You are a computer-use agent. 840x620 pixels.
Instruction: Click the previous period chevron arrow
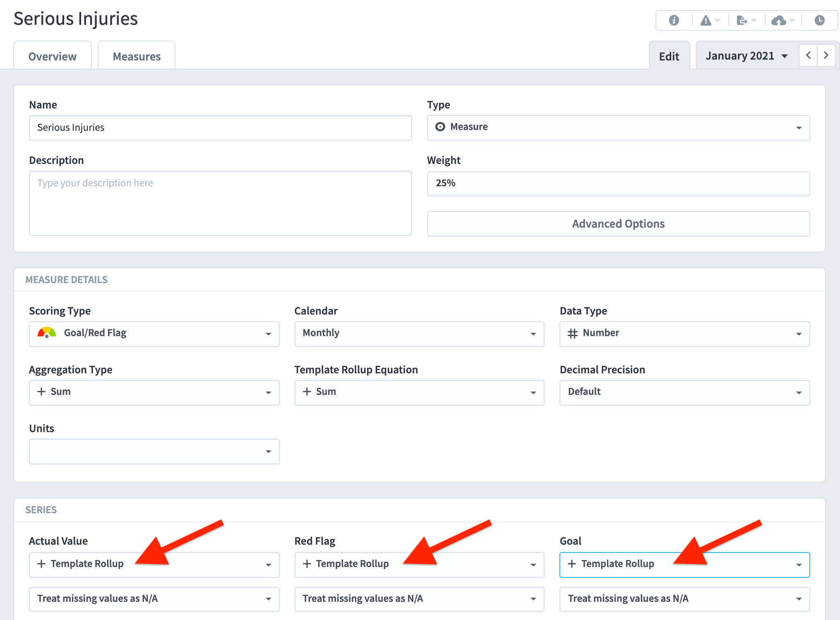pos(808,55)
